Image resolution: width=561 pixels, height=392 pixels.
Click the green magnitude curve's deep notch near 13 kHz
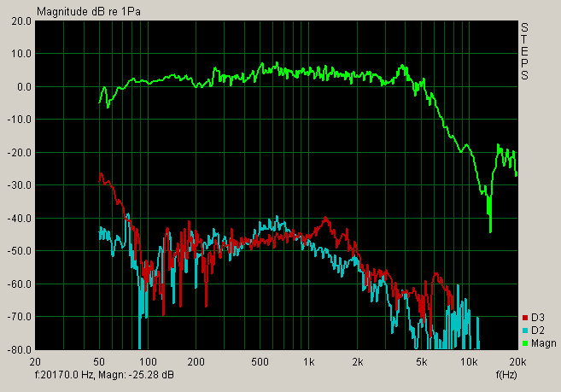coord(490,229)
